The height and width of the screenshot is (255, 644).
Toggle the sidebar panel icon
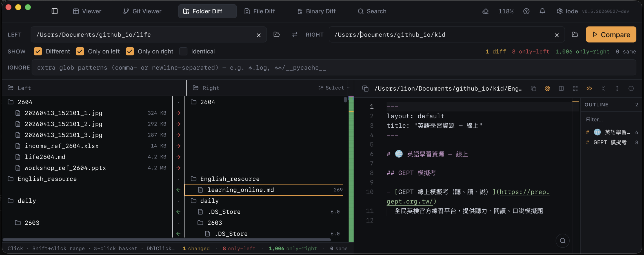[x=55, y=11]
